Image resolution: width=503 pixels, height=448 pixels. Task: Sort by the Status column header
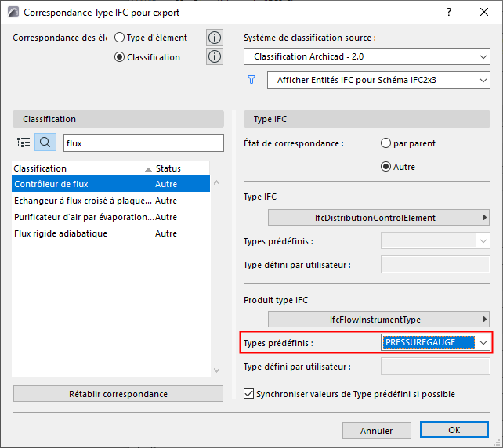click(168, 168)
